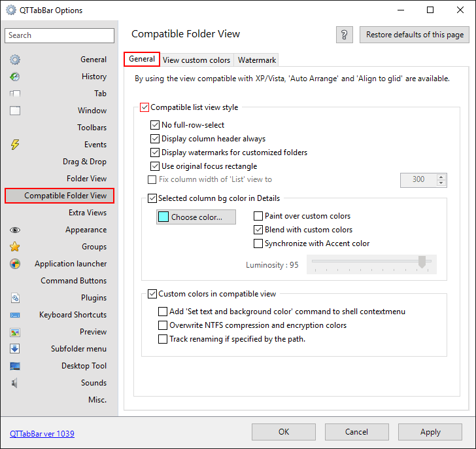Click the Appearance eye icon

click(15, 230)
